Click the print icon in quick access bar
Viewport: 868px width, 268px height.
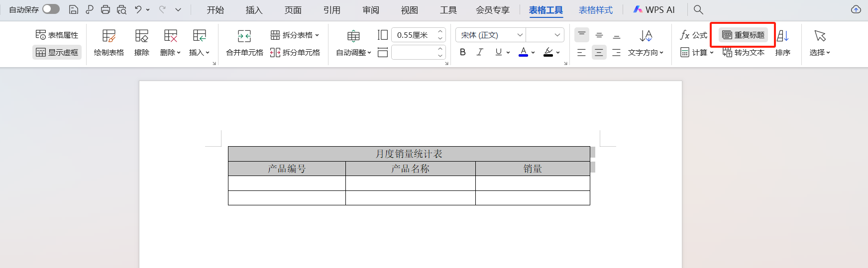click(x=106, y=9)
